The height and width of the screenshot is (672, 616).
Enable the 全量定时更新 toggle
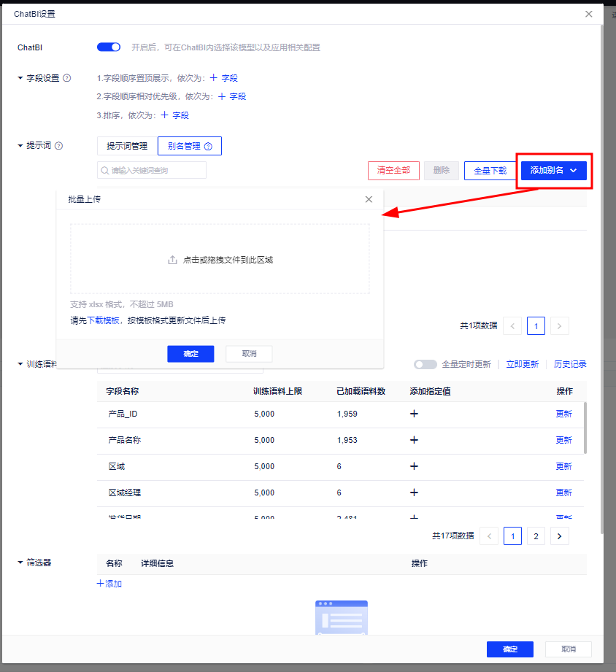tap(425, 364)
